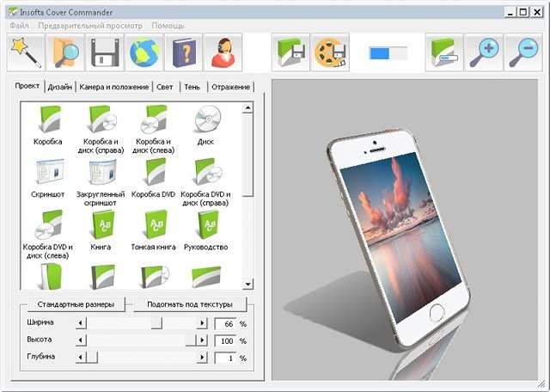Select the Тонкая книга template
This screenshot has width=550, height=392.
click(x=153, y=230)
